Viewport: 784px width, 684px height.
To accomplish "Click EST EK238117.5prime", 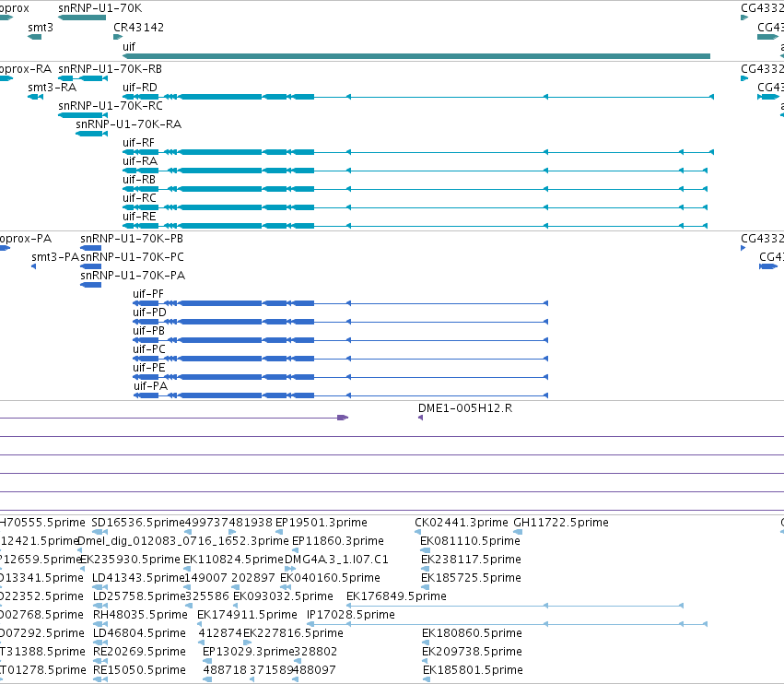I will pos(471,560).
